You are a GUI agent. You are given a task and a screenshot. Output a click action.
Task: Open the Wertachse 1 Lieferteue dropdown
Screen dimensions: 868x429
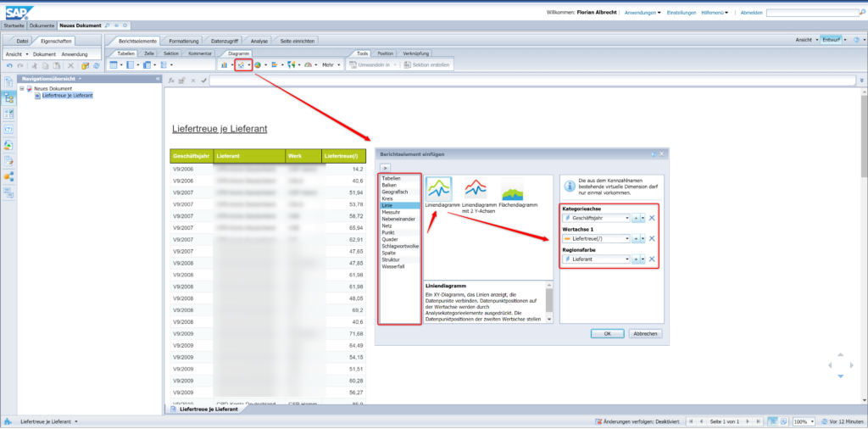click(x=626, y=238)
